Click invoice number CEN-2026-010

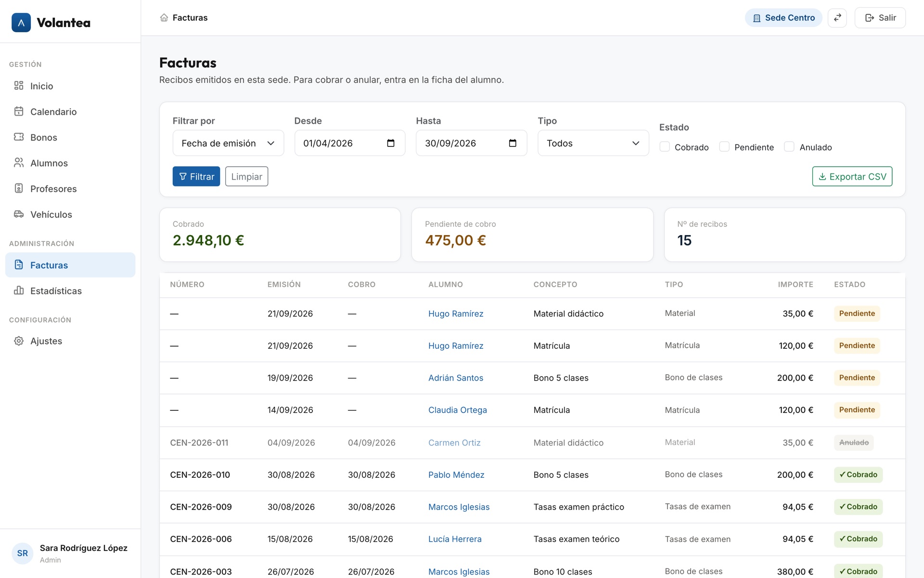(200, 475)
